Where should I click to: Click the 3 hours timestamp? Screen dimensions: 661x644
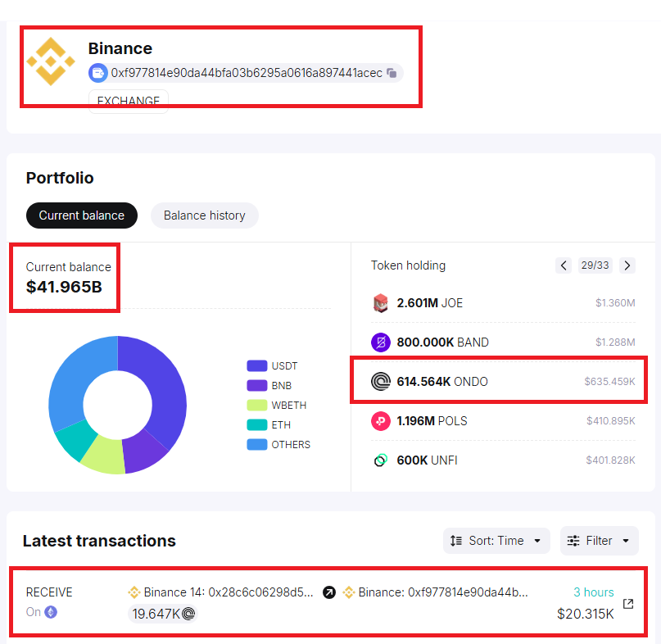tap(594, 592)
